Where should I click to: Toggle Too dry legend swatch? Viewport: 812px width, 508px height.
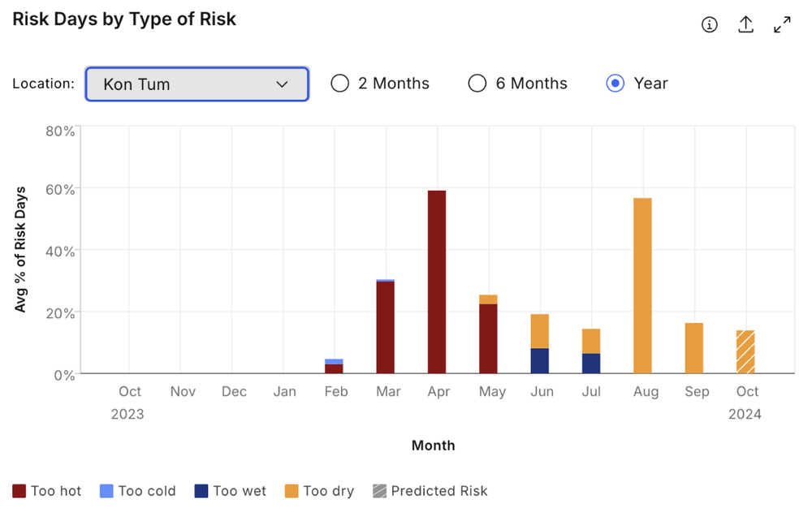coord(292,491)
